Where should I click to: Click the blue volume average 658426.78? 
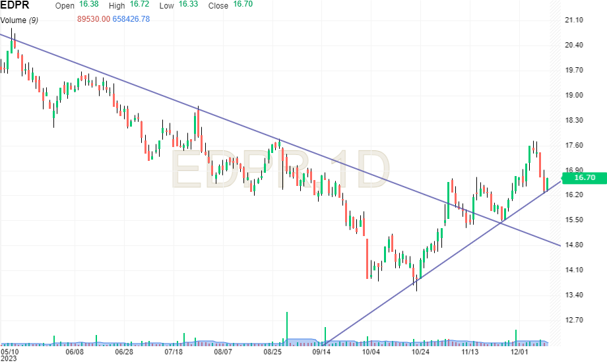point(131,19)
